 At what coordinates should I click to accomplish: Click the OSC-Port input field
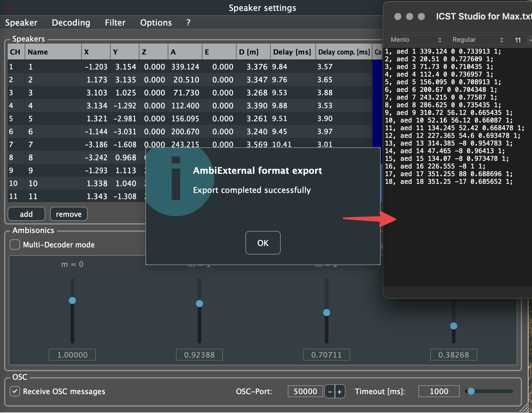point(305,391)
